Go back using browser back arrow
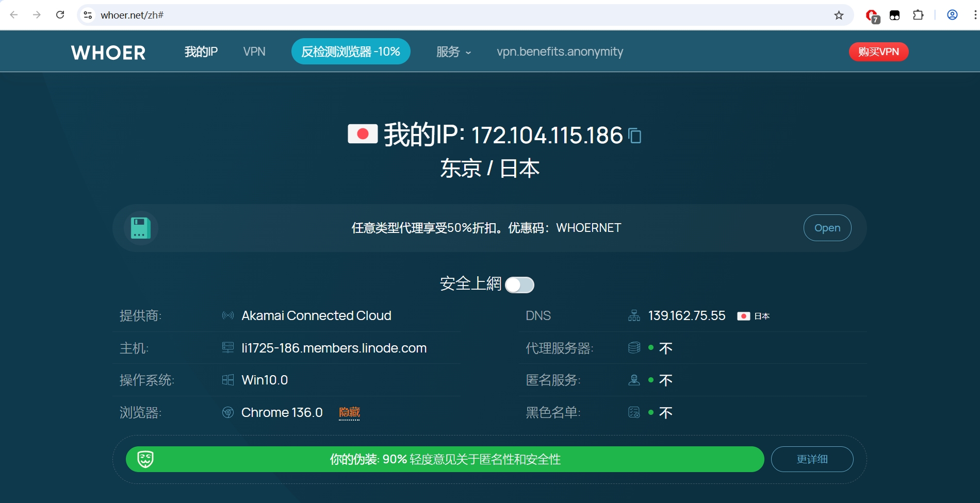This screenshot has width=980, height=503. pos(14,15)
